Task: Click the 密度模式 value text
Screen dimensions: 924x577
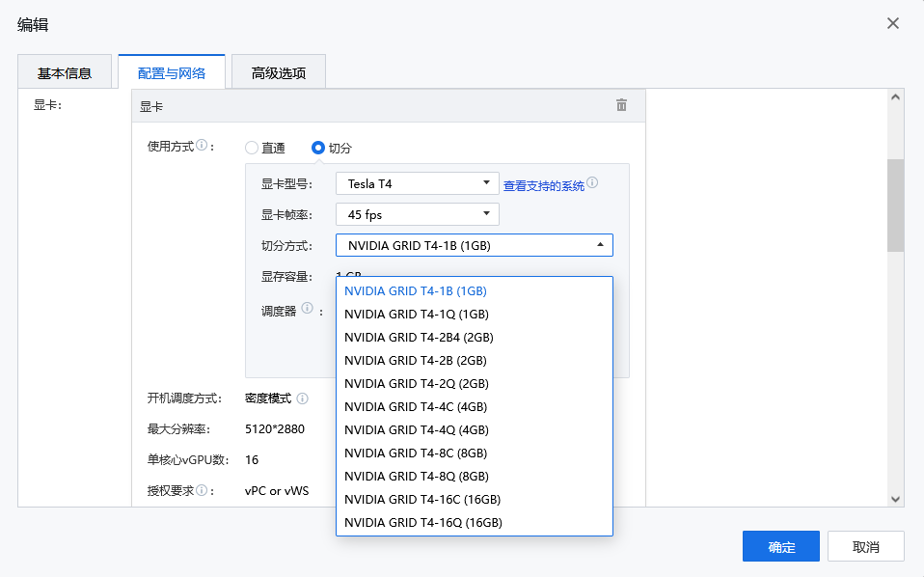Action: click(x=268, y=398)
